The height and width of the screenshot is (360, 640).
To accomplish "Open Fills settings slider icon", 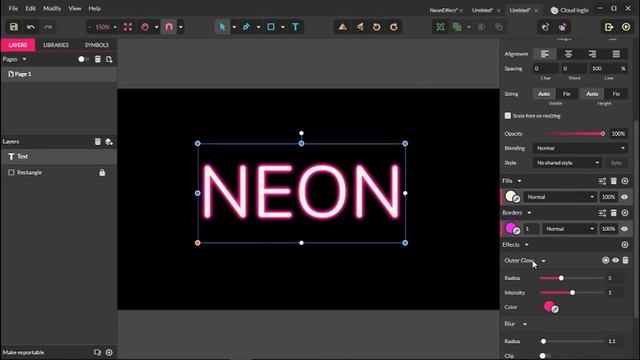I will (x=602, y=181).
